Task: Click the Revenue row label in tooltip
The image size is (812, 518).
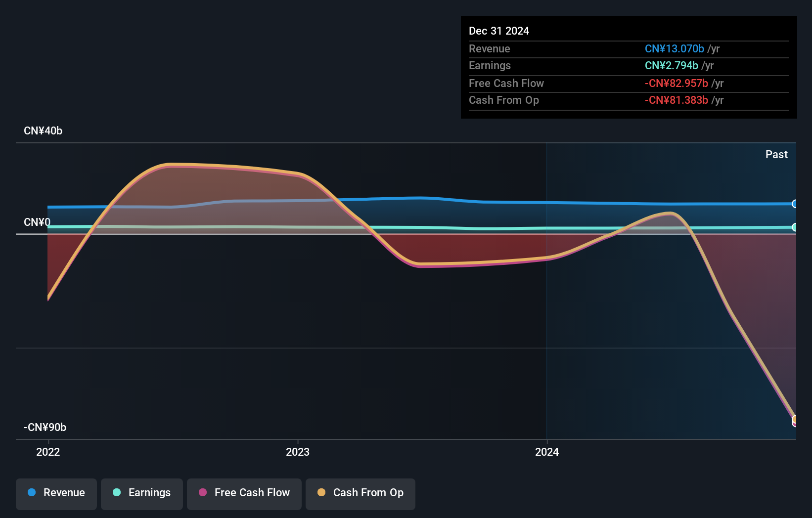Action: (490, 49)
